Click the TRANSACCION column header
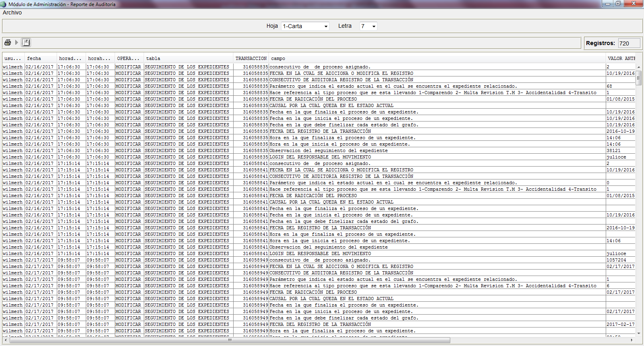 point(251,58)
